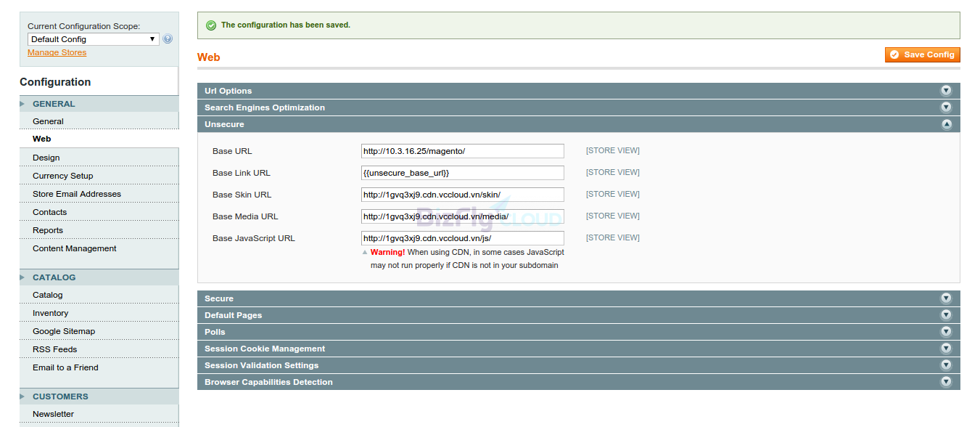The width and height of the screenshot is (980, 427).
Task: Click the Base JavaScript URL label
Action: [254, 238]
